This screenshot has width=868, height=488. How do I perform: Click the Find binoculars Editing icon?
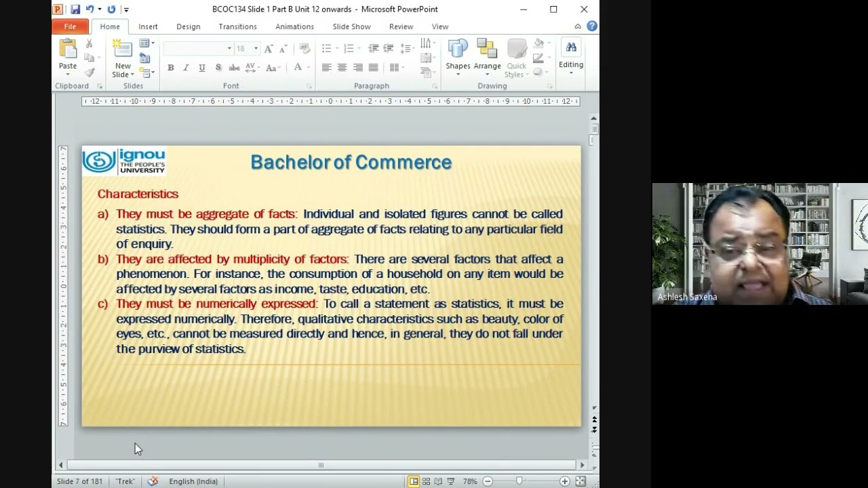571,47
